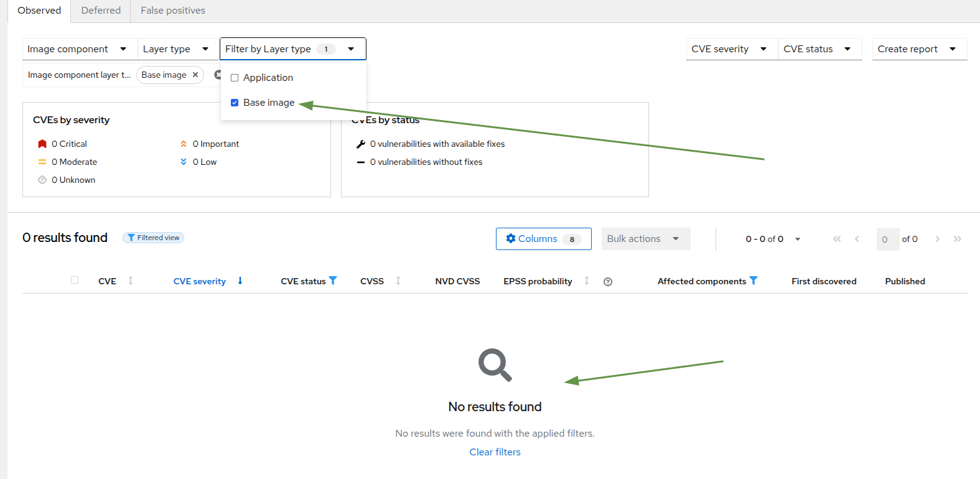
Task: Toggle the select-all rows checkbox
Action: [75, 281]
